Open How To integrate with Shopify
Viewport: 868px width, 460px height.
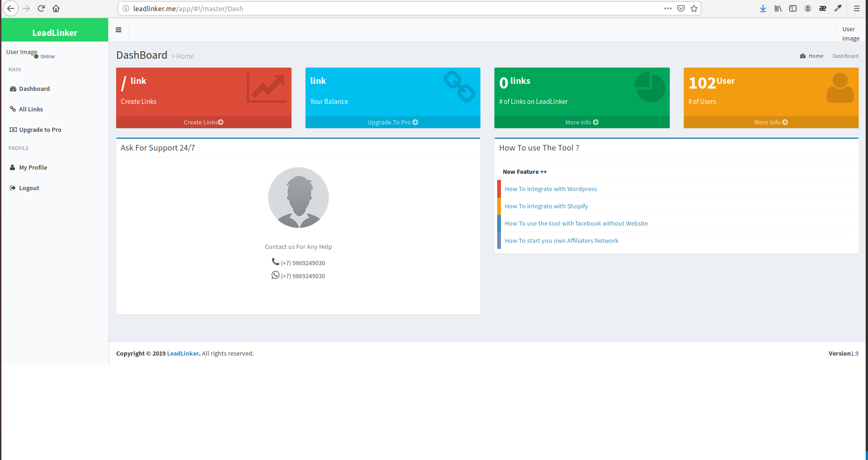pos(546,206)
